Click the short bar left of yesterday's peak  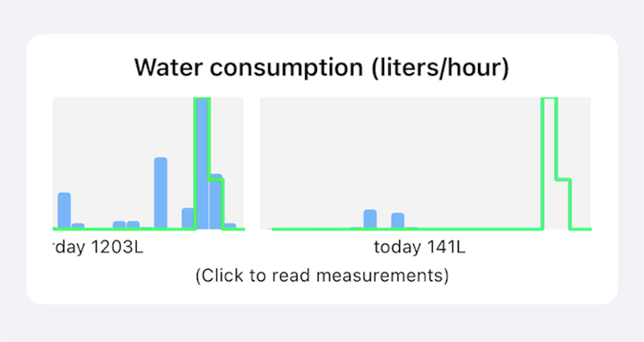(x=188, y=219)
